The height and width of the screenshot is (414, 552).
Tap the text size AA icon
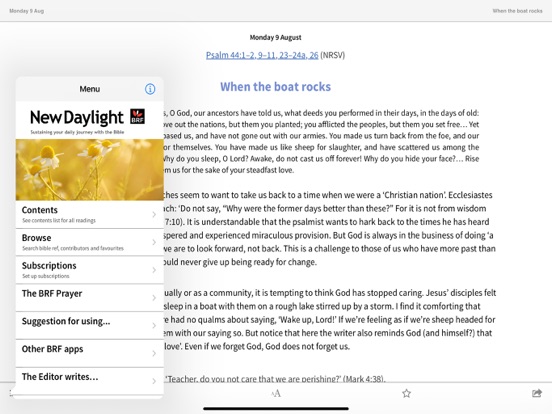click(276, 393)
